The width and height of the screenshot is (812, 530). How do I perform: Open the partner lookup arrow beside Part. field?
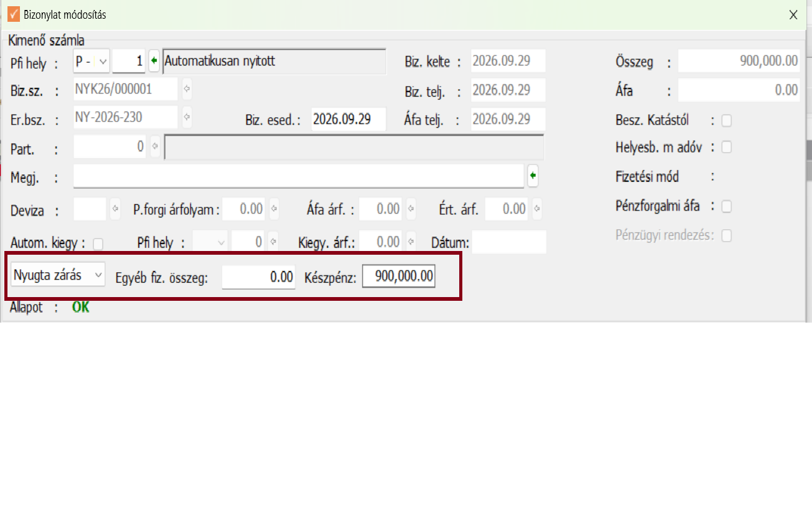tap(155, 146)
